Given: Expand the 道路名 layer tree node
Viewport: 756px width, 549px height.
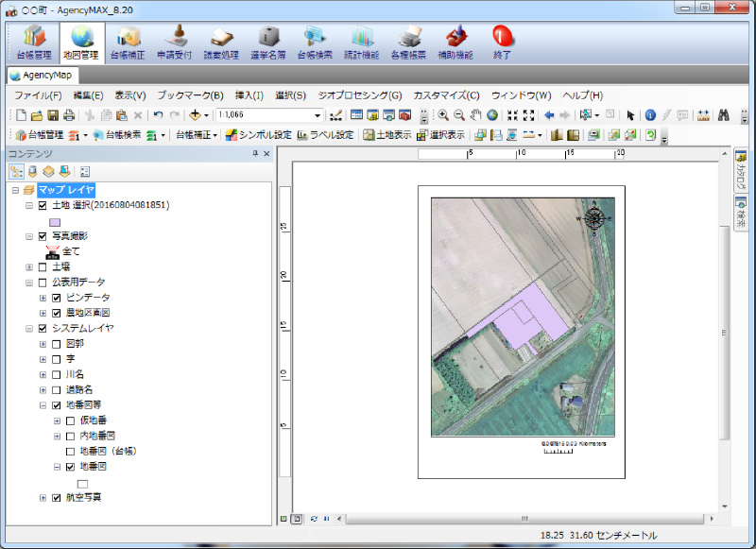Looking at the screenshot, I should click(x=43, y=389).
